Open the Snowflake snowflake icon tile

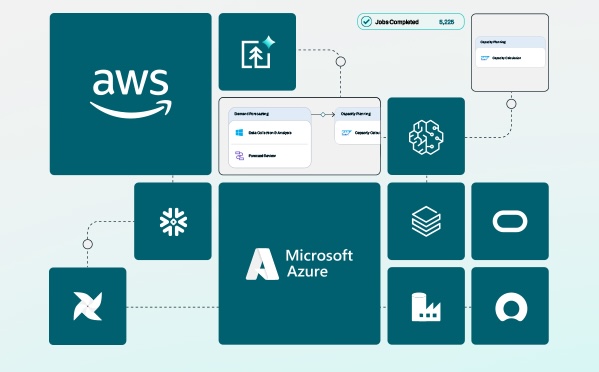click(173, 221)
